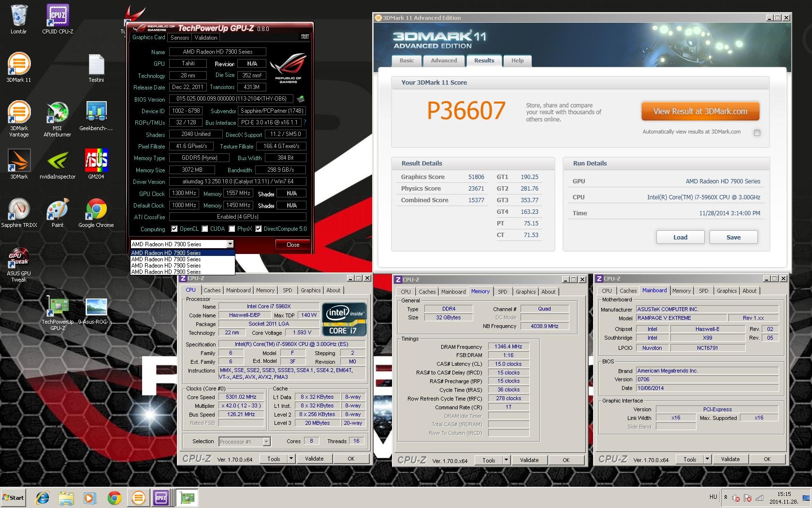
Task: Switch to the Sensors tab in GPU-Z
Action: (x=180, y=38)
